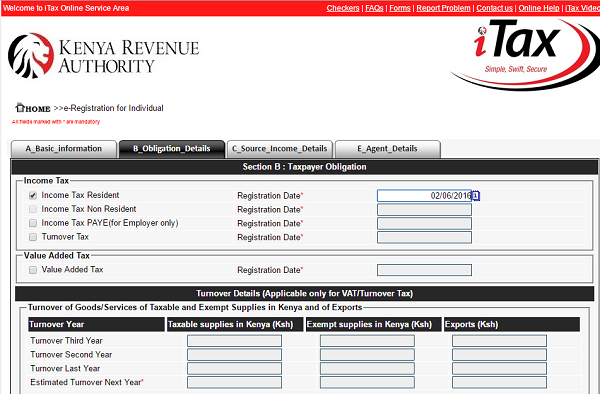Screen dimensions: 600x394
Task: Click the Contact us link
Action: point(494,8)
